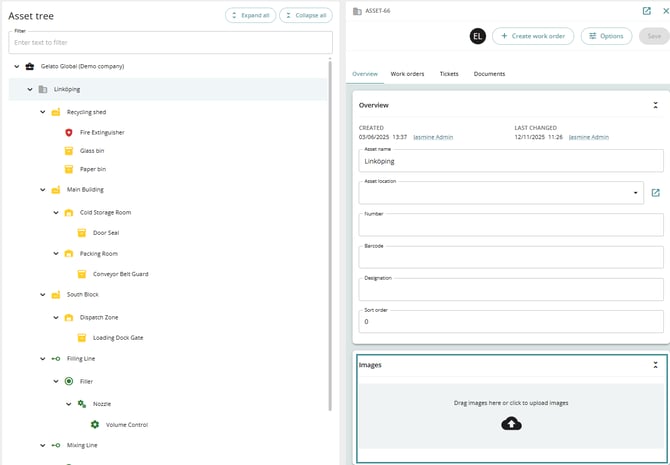
Task: Open the Asset location dropdown
Action: 636,193
